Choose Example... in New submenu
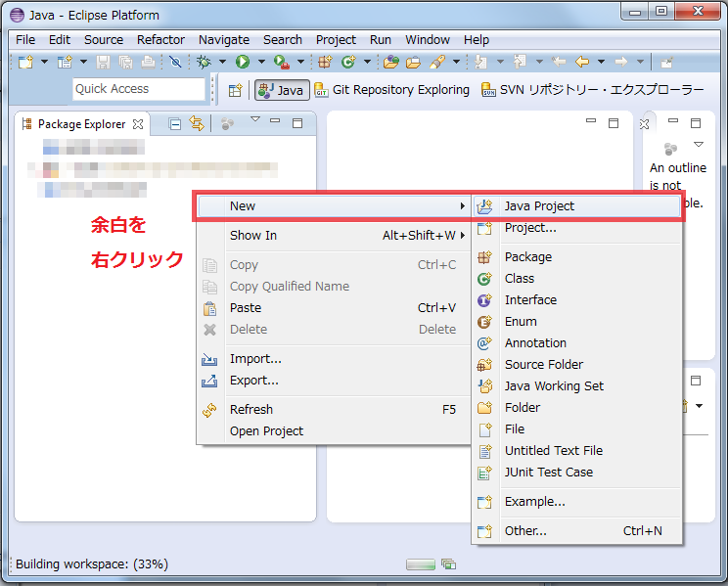Image resolution: width=728 pixels, height=586 pixels. [x=577, y=502]
